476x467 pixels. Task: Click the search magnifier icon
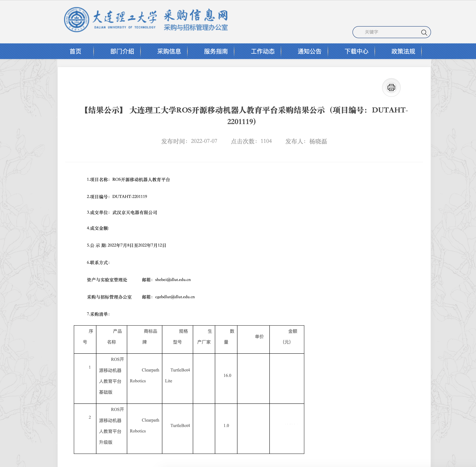click(424, 32)
